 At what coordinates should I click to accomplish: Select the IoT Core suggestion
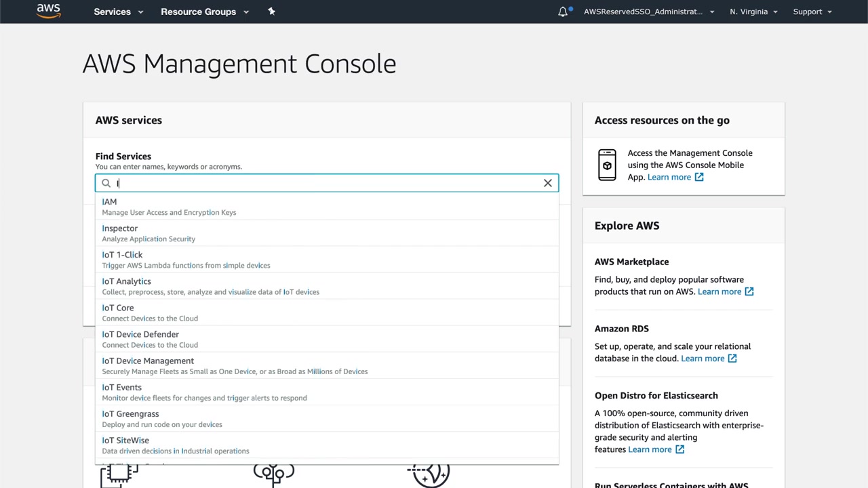[x=118, y=308]
